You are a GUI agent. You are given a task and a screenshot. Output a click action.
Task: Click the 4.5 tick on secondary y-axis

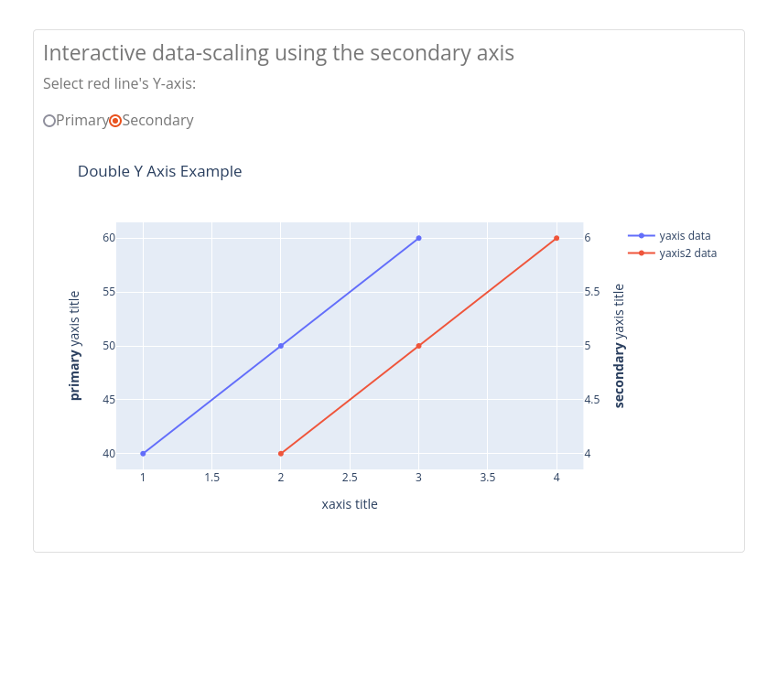tap(592, 400)
